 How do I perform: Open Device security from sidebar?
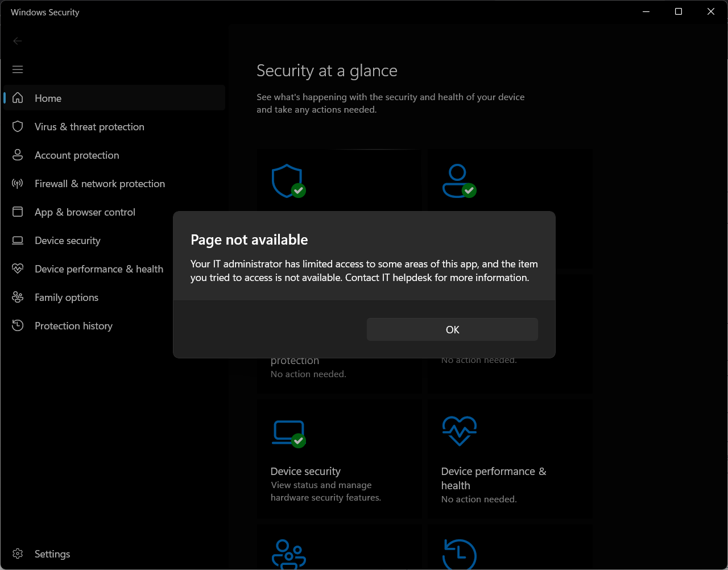[114, 240]
